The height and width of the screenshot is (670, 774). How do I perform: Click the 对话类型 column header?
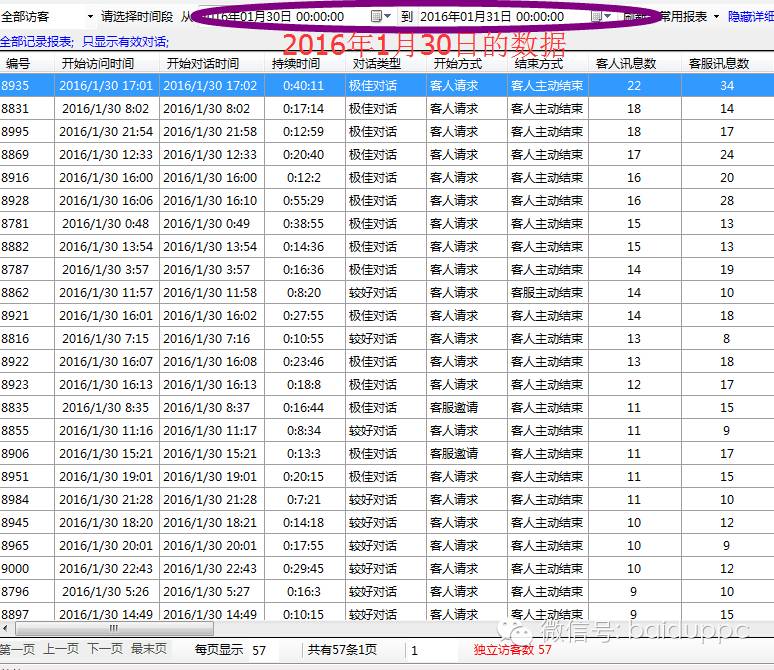click(x=376, y=63)
